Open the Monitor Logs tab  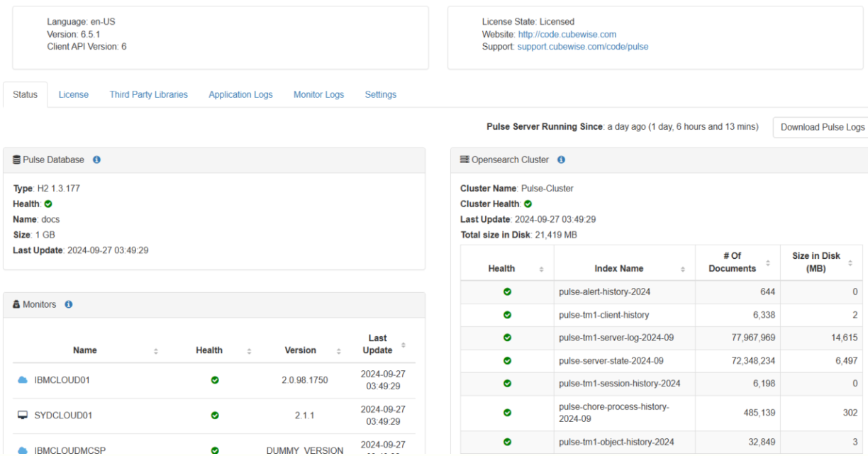318,95
